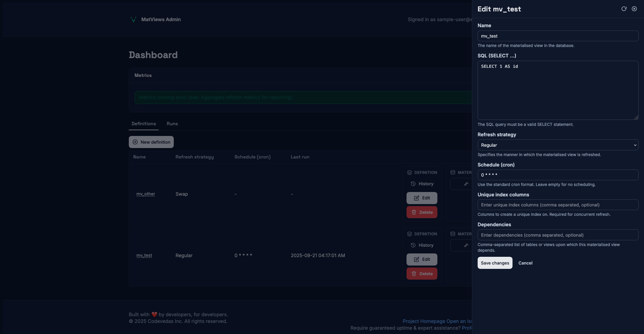Click the pencil icon in mv_test row
The height and width of the screenshot is (334, 644).
pyautogui.click(x=466, y=245)
